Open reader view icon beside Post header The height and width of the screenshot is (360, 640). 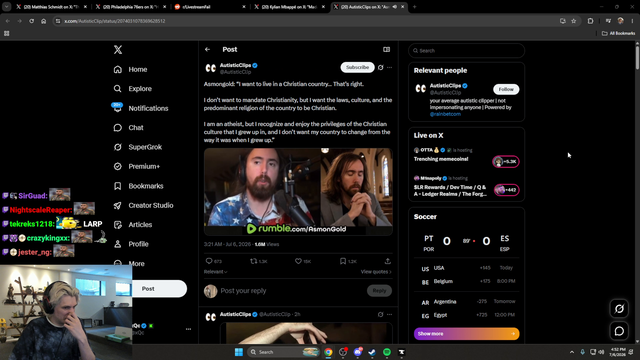387,49
